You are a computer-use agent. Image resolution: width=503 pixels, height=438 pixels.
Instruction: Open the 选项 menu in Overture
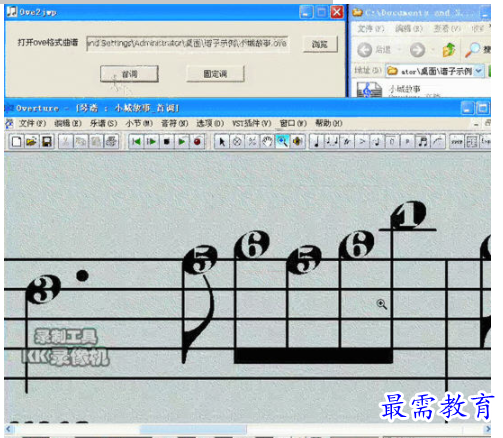210,124
